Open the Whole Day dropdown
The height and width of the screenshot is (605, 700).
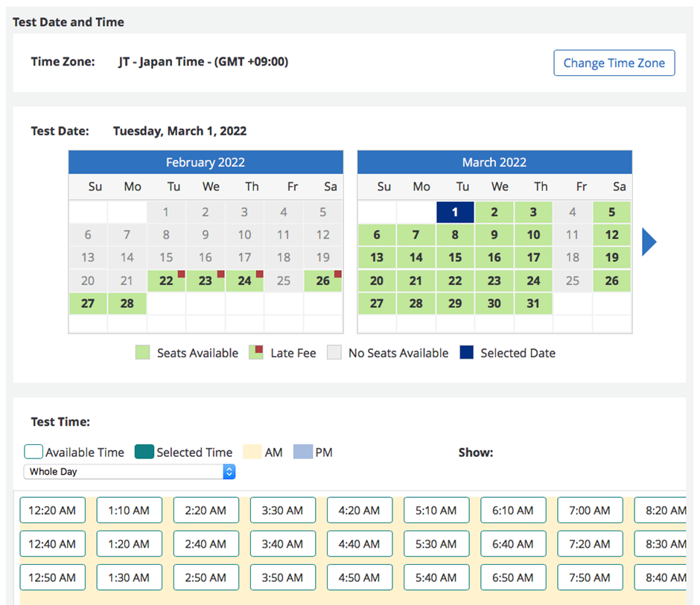130,472
